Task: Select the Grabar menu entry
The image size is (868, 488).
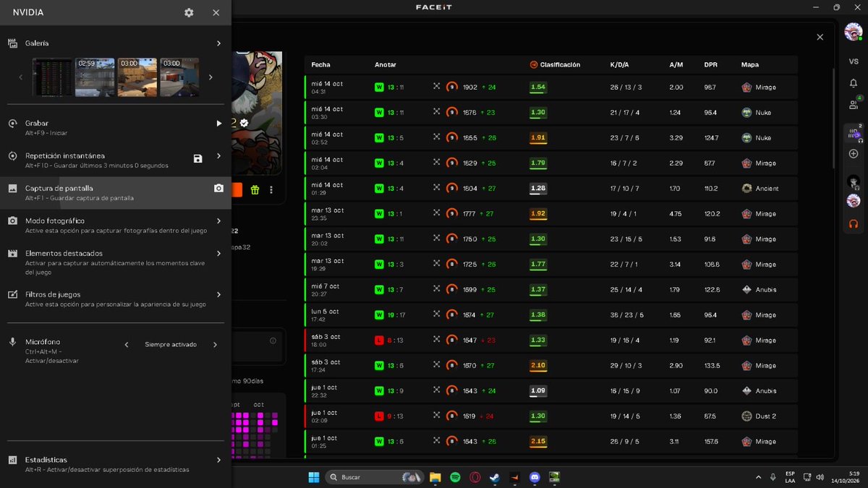Action: point(116,127)
